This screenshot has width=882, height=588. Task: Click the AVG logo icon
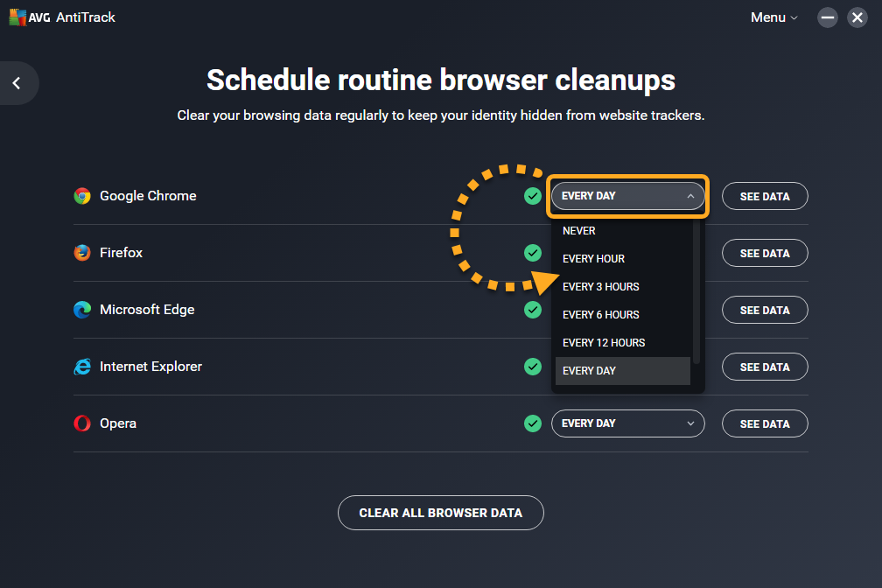coord(17,17)
